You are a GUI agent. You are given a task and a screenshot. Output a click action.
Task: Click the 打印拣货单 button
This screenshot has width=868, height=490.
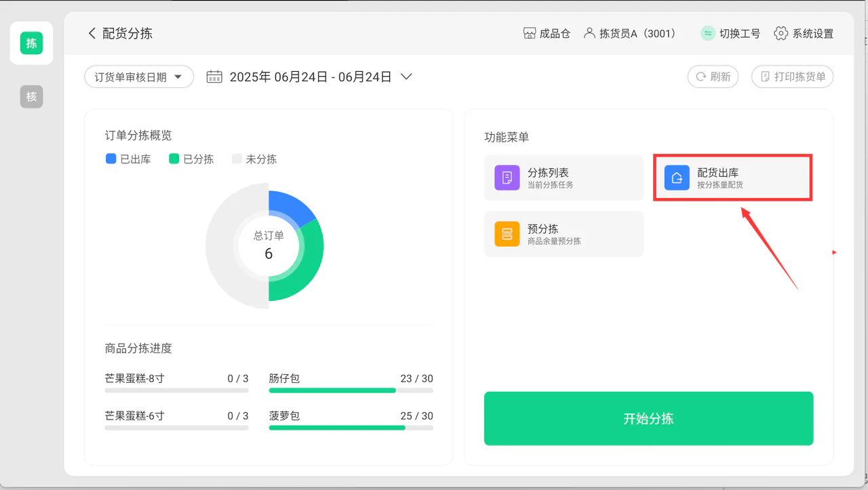point(792,77)
